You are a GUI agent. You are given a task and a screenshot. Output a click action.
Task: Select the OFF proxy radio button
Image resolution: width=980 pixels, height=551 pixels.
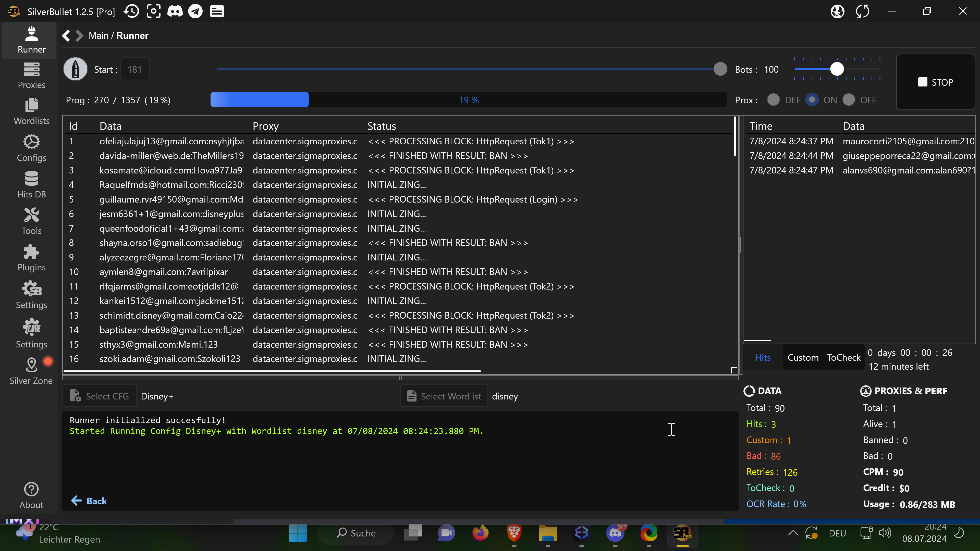click(848, 100)
